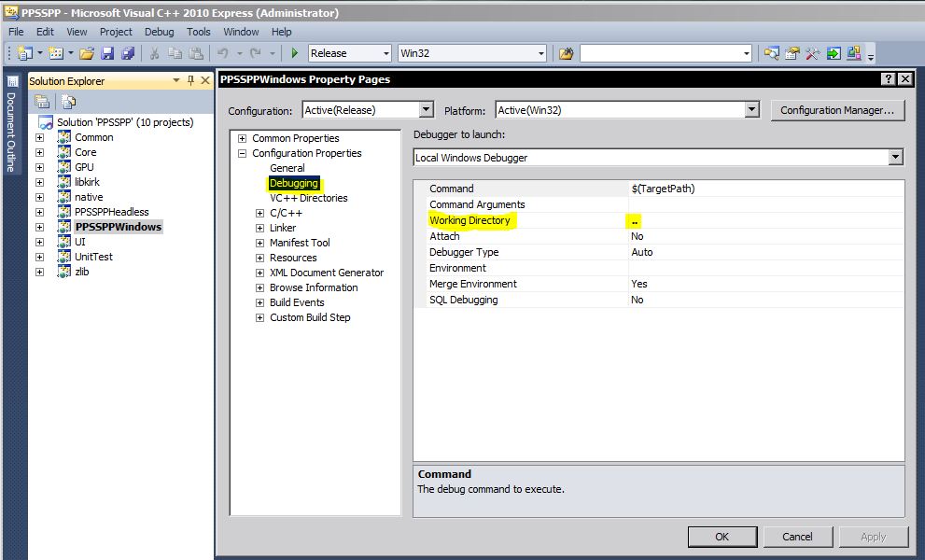925x560 pixels.
Task: Open the Debugger to launch dropdown
Action: 895,158
